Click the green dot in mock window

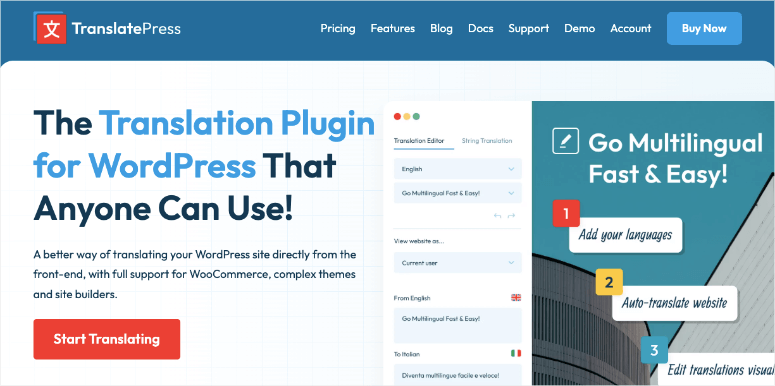click(x=416, y=117)
